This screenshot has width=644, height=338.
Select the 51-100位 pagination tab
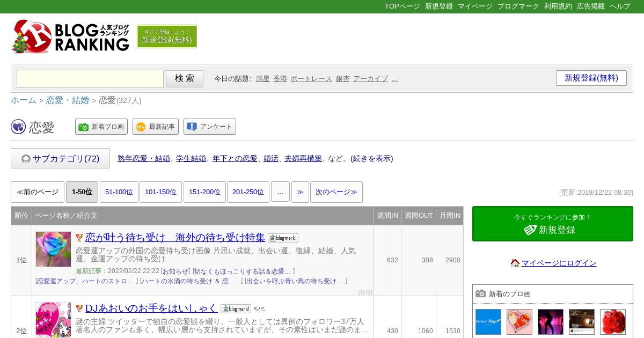pyautogui.click(x=119, y=192)
